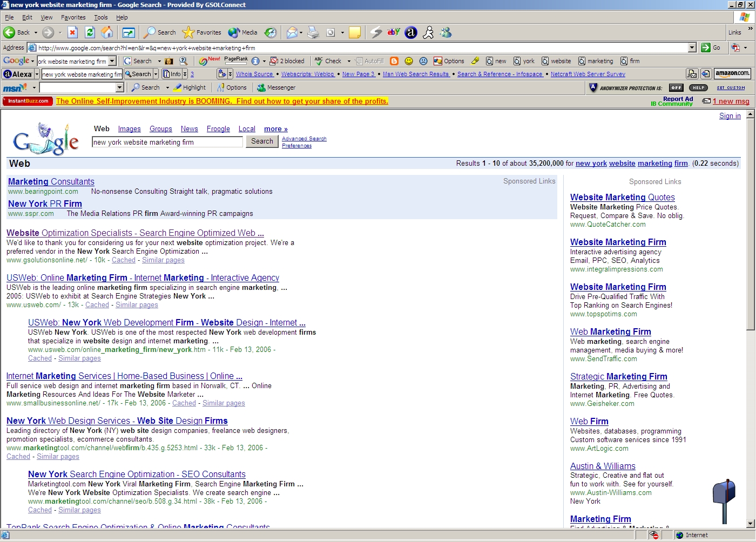
Task: Click the MSN toolbar Highlight button
Action: [x=190, y=87]
